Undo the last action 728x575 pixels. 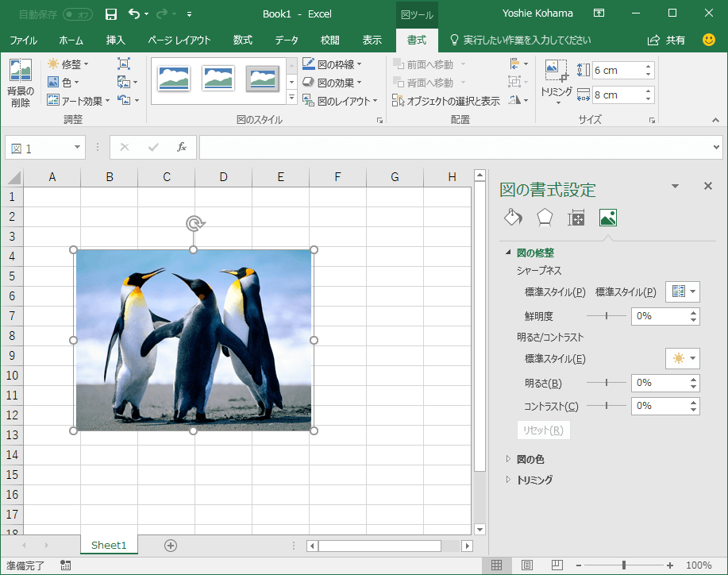pos(133,14)
